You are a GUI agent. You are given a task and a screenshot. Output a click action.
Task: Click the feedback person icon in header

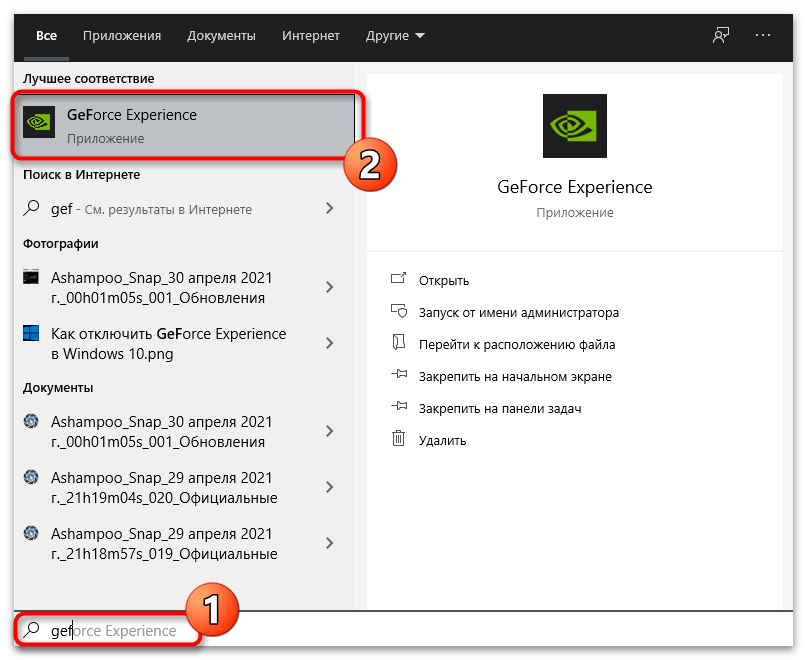[720, 35]
